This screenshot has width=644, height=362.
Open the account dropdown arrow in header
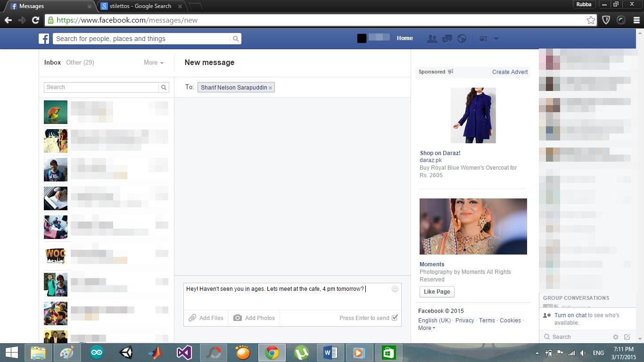pos(496,39)
